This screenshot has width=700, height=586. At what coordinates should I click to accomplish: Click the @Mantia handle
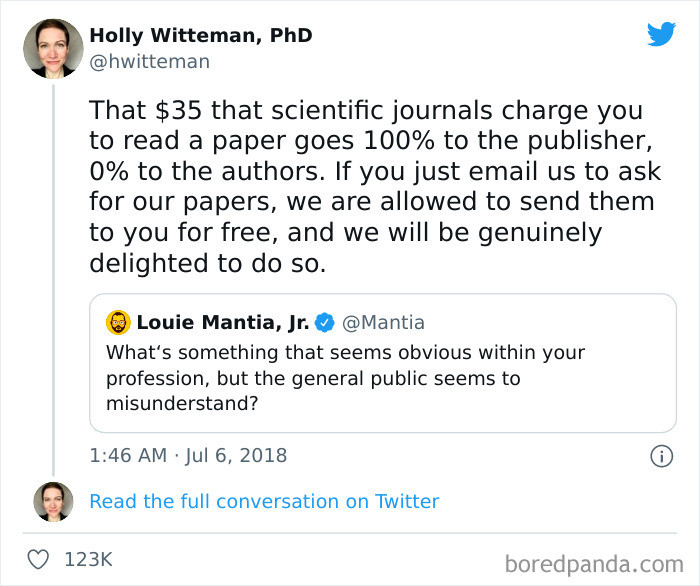point(384,323)
